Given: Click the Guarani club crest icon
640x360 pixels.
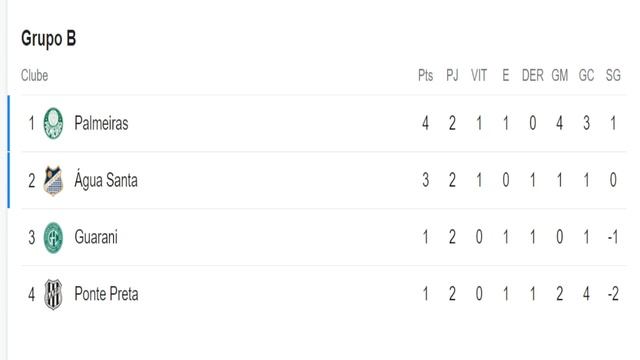Looking at the screenshot, I should (x=53, y=238).
